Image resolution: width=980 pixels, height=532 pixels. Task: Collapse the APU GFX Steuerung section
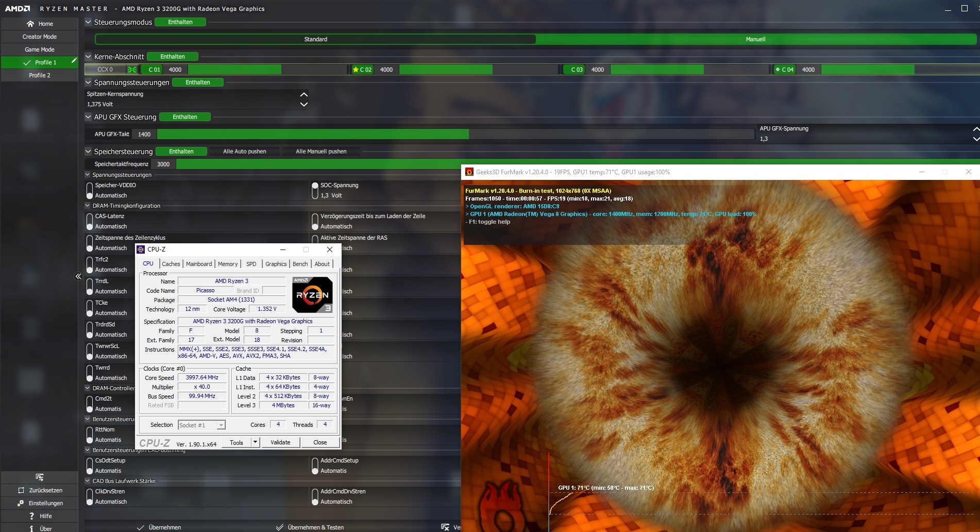click(x=88, y=117)
